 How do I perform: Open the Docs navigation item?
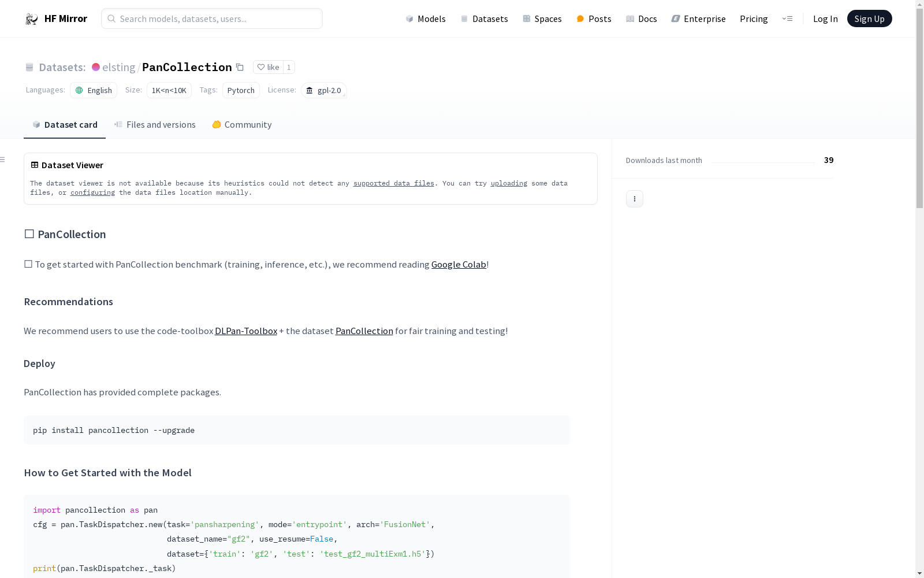point(642,18)
